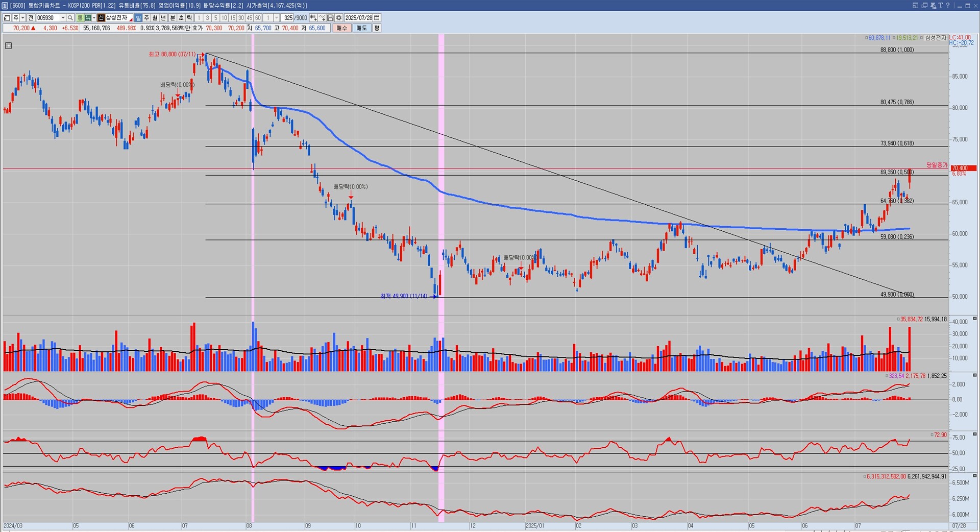980x532 pixels.
Task: Open the calendar date picker icon
Action: (x=377, y=18)
